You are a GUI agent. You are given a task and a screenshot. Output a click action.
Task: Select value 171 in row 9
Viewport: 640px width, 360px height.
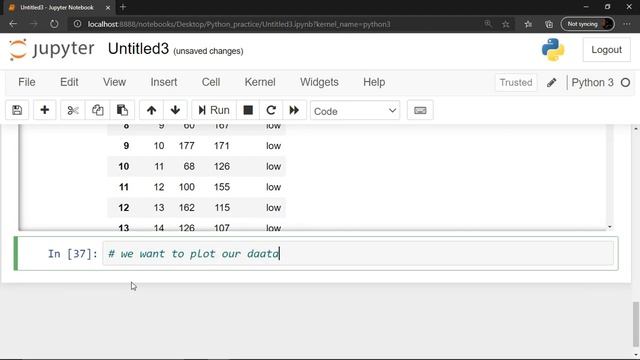222,146
